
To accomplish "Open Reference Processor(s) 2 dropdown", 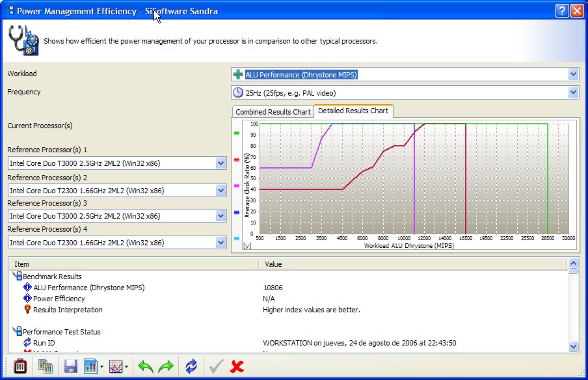I will 221,191.
